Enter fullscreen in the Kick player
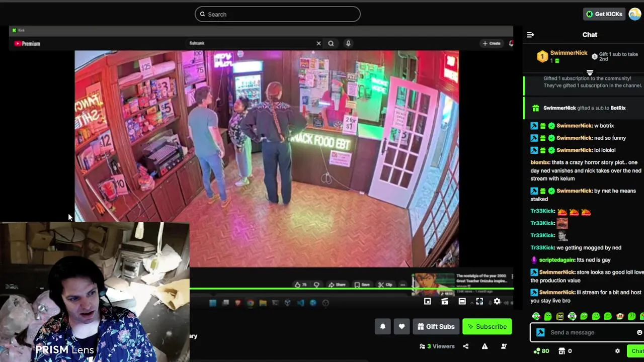Viewport: 644px width, 362px height. (479, 301)
